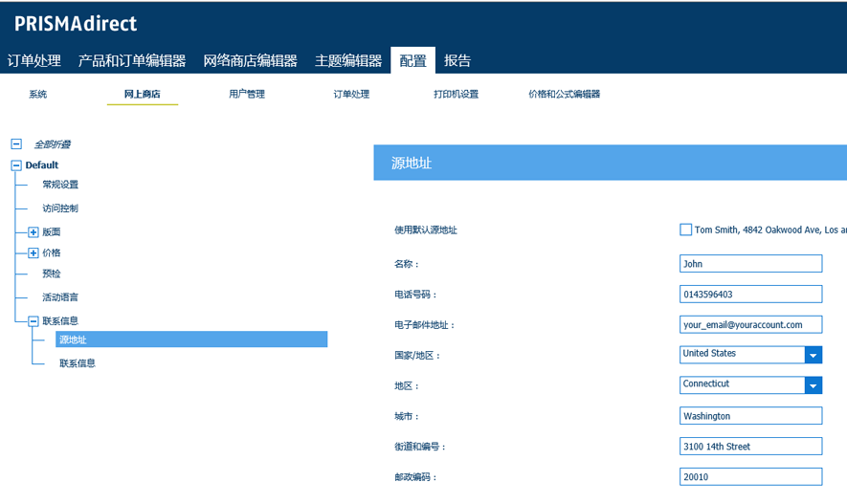Open the 地区 dropdown arrow
Viewport: 847px width, 504px height.
(x=814, y=385)
